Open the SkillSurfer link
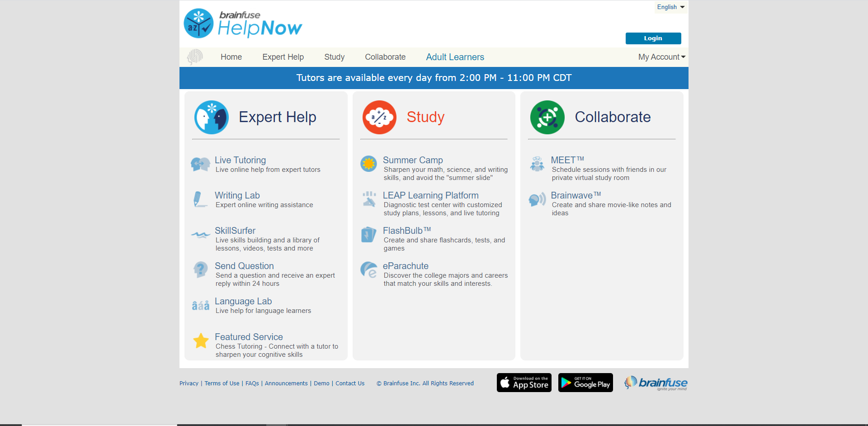Image resolution: width=868 pixels, height=426 pixels. tap(235, 231)
